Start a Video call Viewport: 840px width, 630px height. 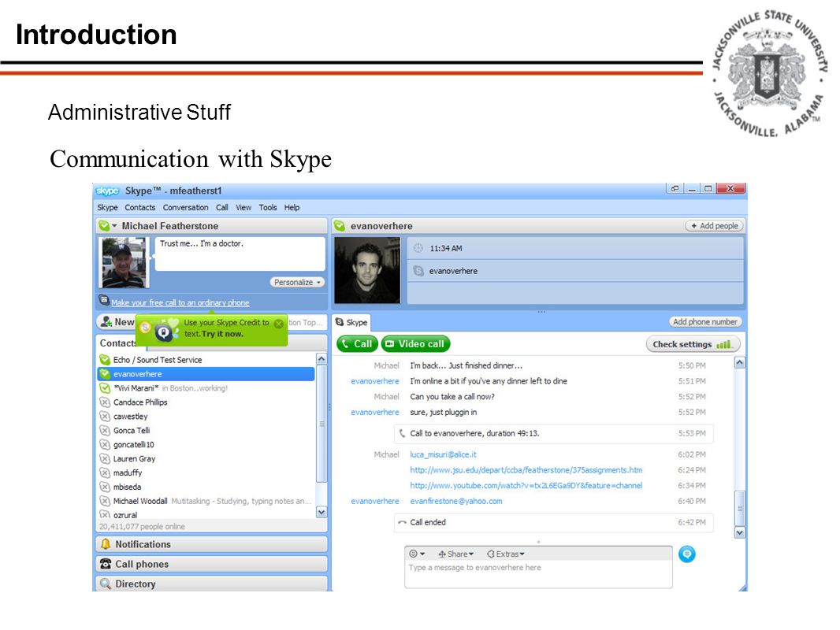[415, 344]
